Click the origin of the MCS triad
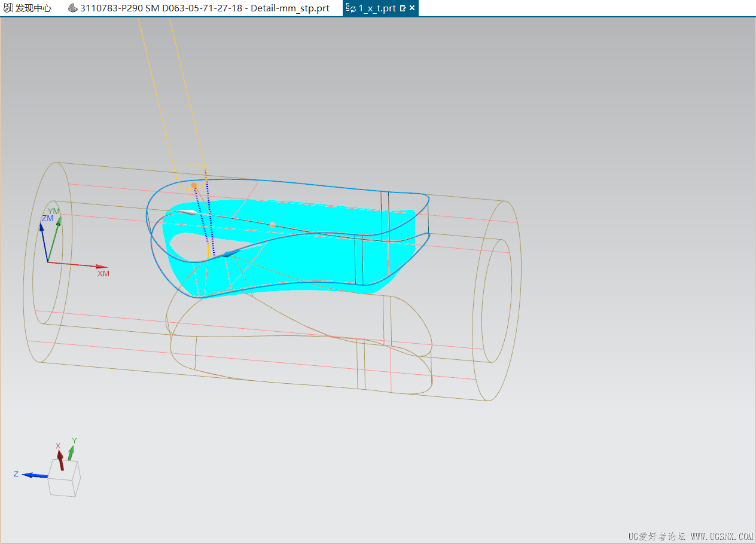Screen dimensions: 756x544 coord(48,261)
